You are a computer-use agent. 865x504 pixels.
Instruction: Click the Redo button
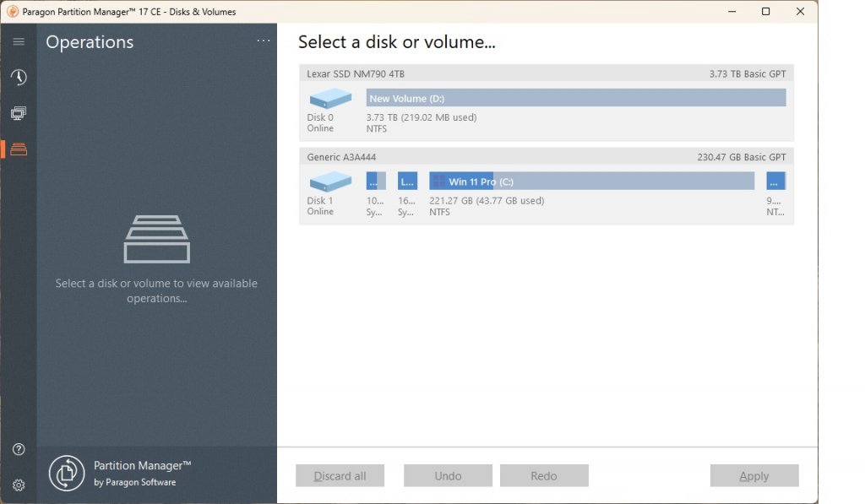coord(544,476)
